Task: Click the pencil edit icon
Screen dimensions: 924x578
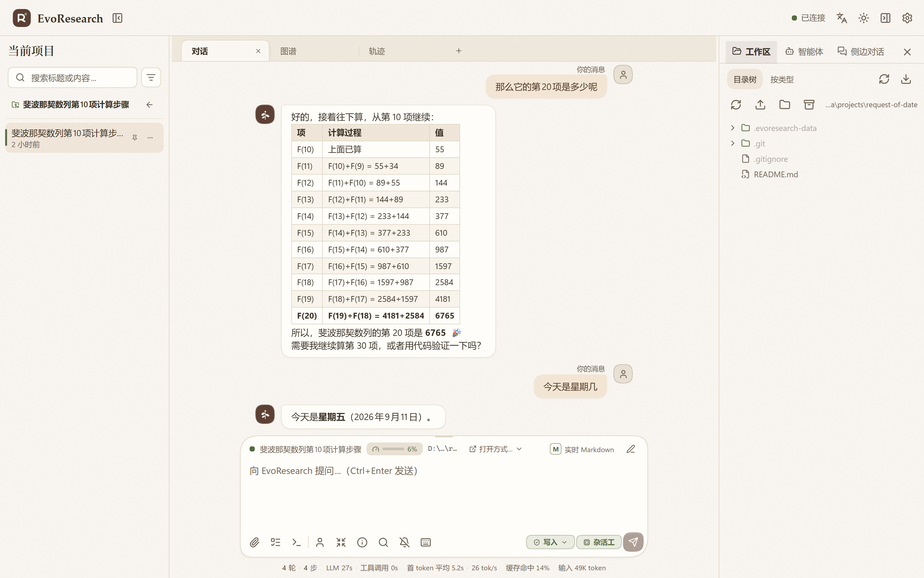Action: (x=631, y=449)
